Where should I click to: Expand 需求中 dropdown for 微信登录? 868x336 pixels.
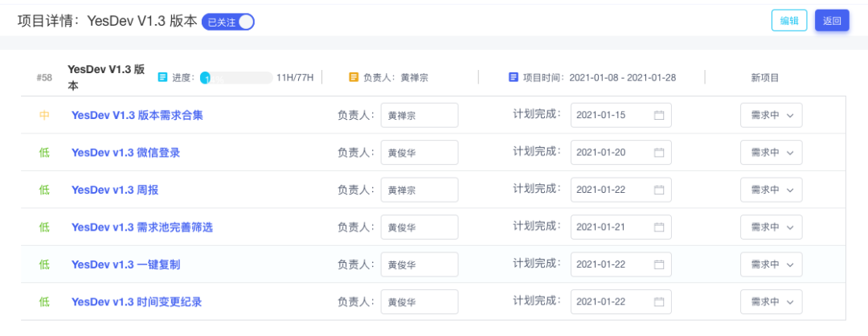coord(771,152)
